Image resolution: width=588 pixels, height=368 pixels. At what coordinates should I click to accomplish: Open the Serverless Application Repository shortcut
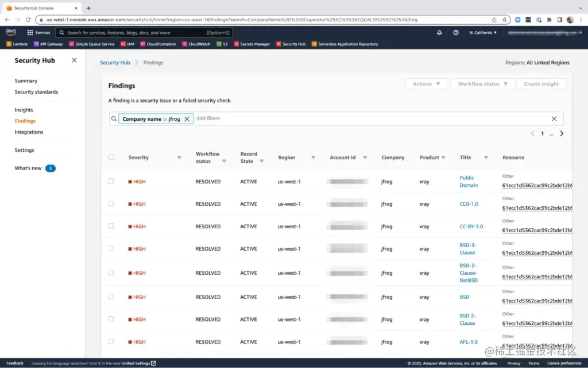click(x=345, y=44)
